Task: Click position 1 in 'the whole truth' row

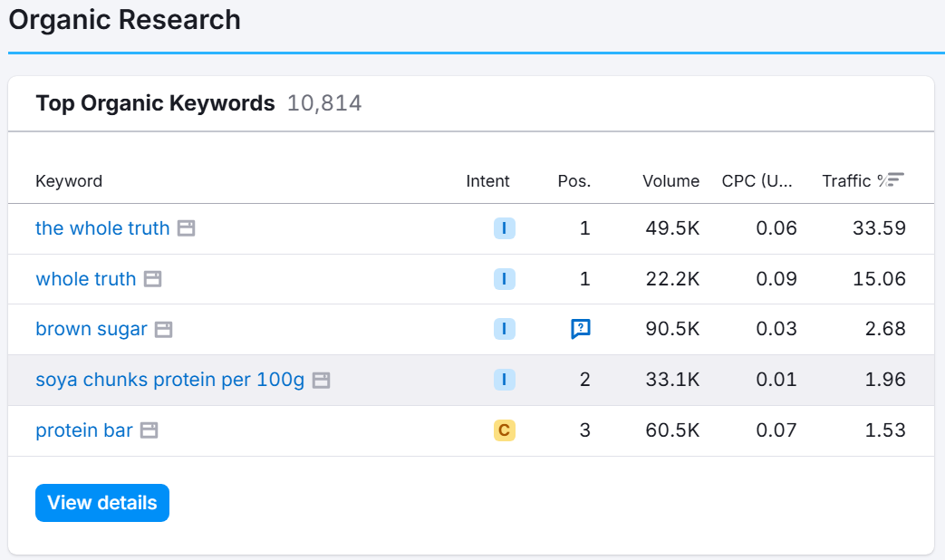Action: pyautogui.click(x=584, y=228)
